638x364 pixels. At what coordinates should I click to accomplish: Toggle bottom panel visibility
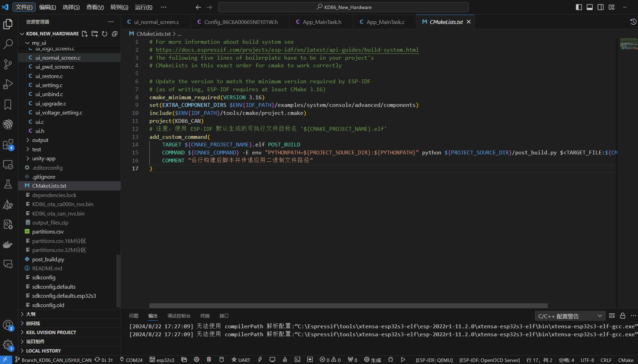pos(590,7)
